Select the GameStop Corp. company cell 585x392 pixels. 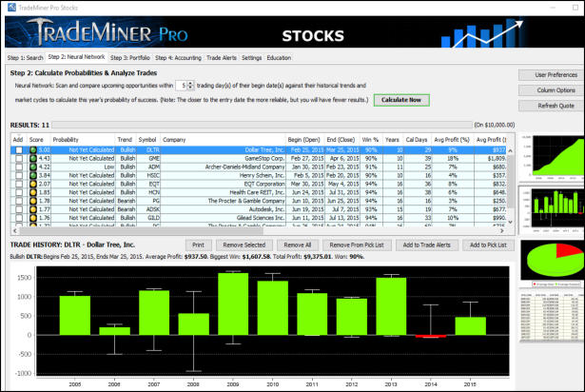click(224, 158)
